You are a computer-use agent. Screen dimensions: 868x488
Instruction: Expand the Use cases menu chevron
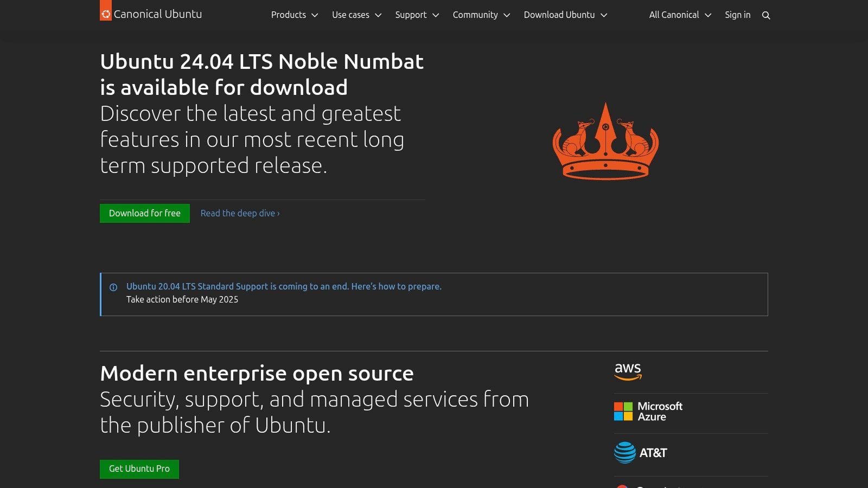378,15
